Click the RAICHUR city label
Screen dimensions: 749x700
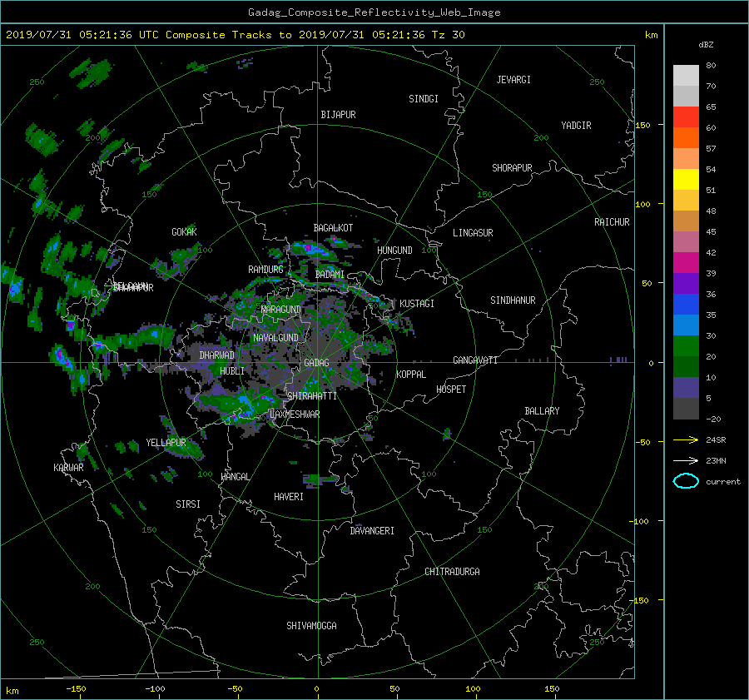(612, 222)
